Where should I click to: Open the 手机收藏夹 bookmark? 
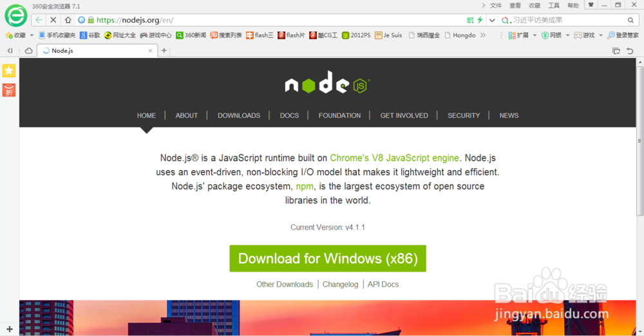tap(57, 35)
